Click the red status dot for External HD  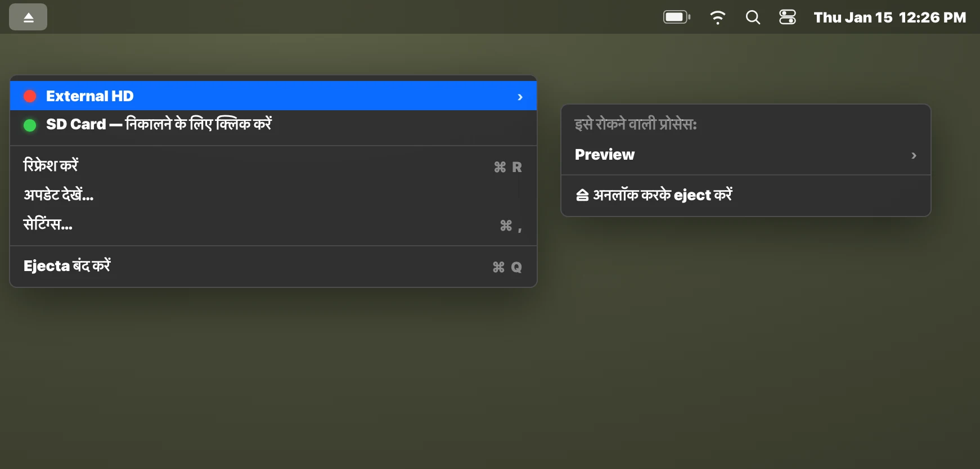pyautogui.click(x=30, y=96)
